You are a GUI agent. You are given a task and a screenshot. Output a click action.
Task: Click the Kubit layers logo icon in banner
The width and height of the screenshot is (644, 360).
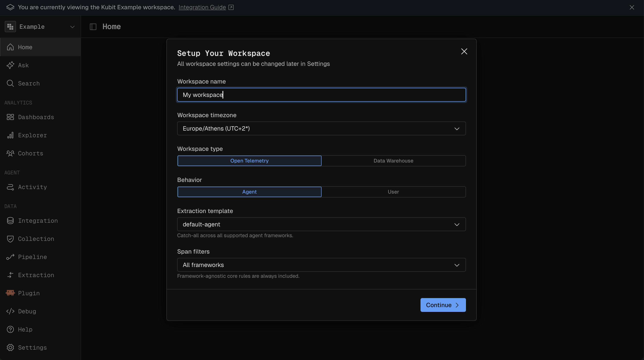tap(10, 7)
